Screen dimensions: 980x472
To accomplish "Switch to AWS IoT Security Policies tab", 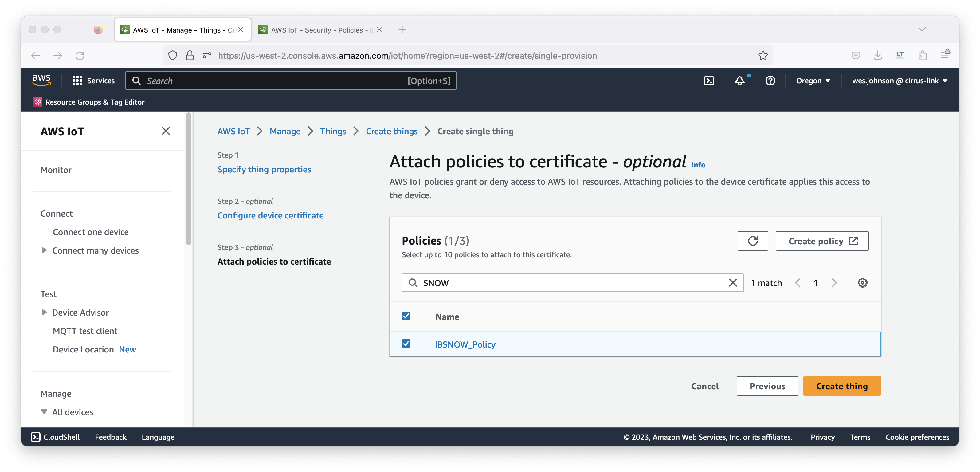I will [x=320, y=30].
